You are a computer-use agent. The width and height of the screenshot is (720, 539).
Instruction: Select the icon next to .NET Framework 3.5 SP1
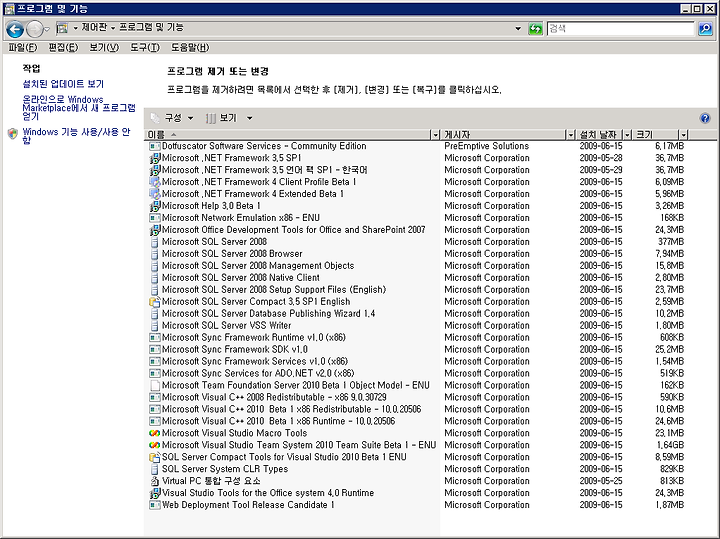[x=155, y=158]
